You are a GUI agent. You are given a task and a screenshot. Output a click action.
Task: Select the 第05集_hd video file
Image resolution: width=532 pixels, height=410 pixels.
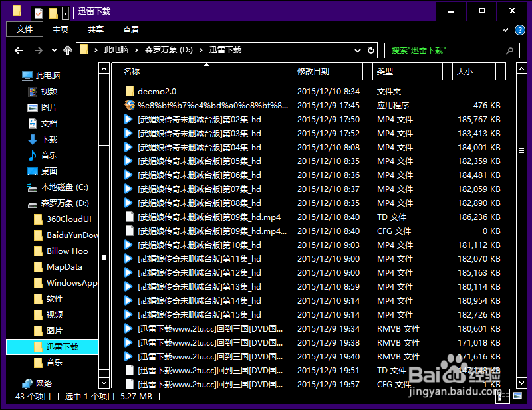199,161
